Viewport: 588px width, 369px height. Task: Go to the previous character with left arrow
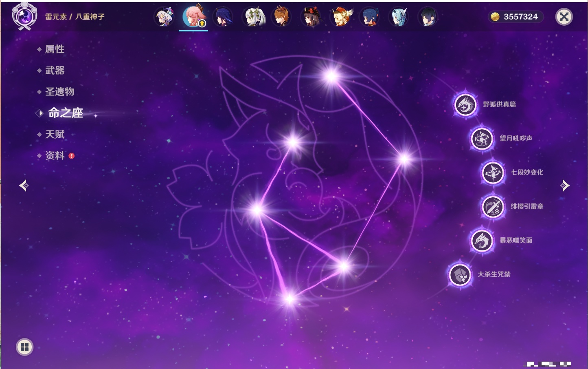point(24,186)
